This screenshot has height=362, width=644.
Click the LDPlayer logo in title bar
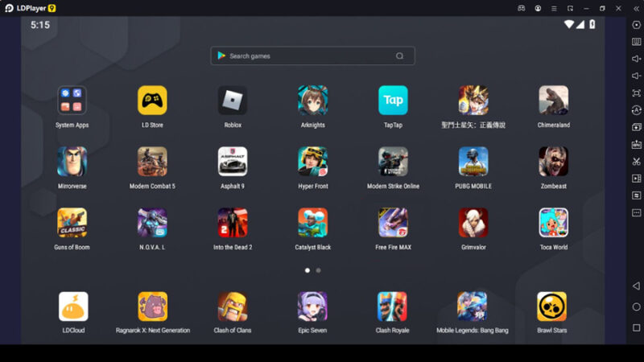[x=9, y=8]
